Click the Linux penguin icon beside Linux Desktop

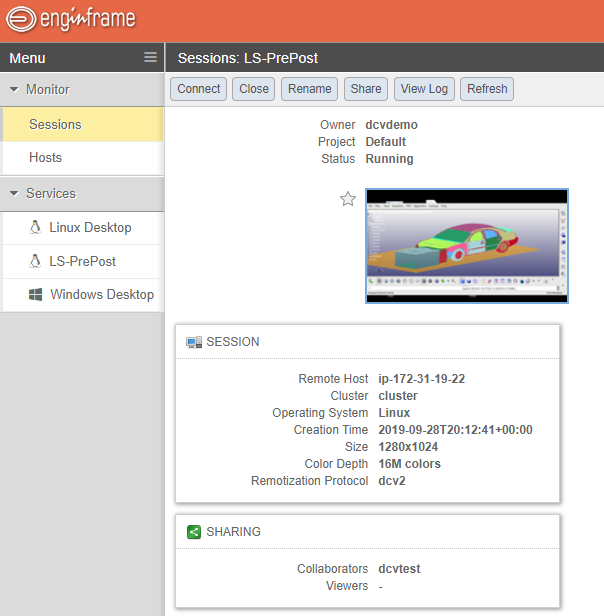pyautogui.click(x=35, y=227)
